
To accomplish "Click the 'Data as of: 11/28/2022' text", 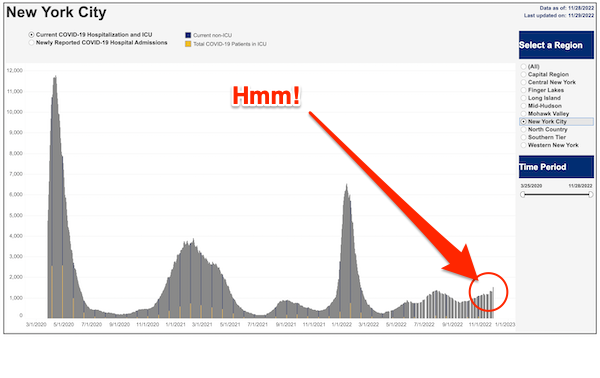I will click(x=567, y=8).
